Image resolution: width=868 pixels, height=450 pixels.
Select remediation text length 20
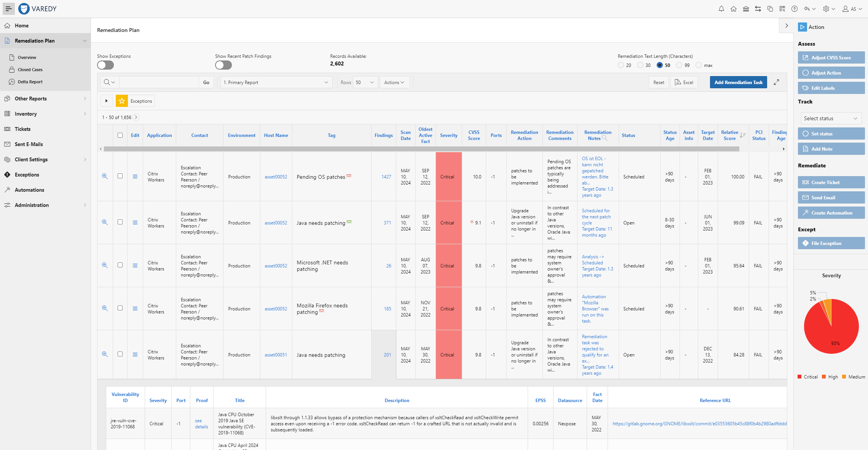(x=621, y=65)
